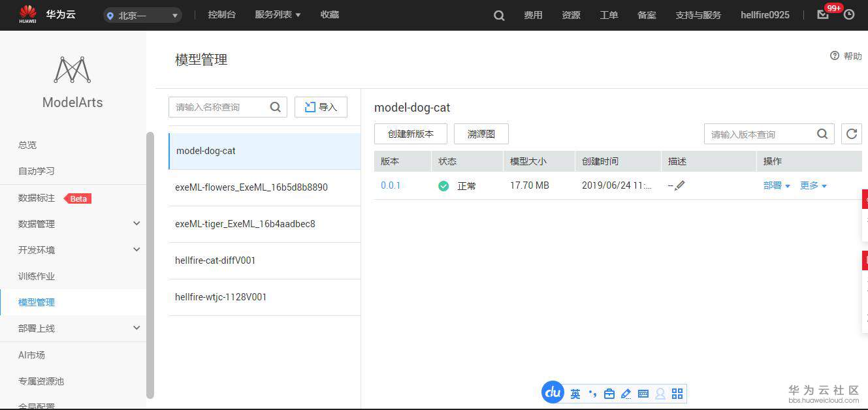
Task: Open the 更多 dropdown for version 0.0.1
Action: tap(813, 185)
